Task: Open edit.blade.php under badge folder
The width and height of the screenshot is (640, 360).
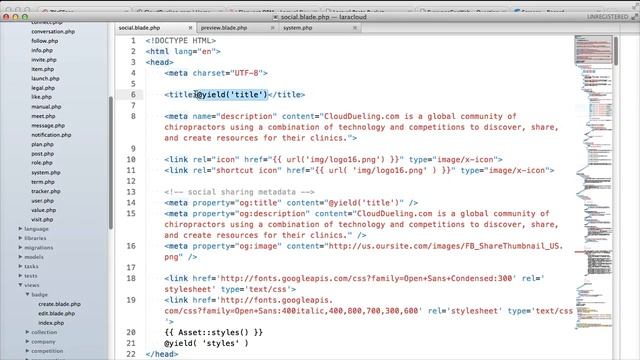Action: [x=56, y=313]
